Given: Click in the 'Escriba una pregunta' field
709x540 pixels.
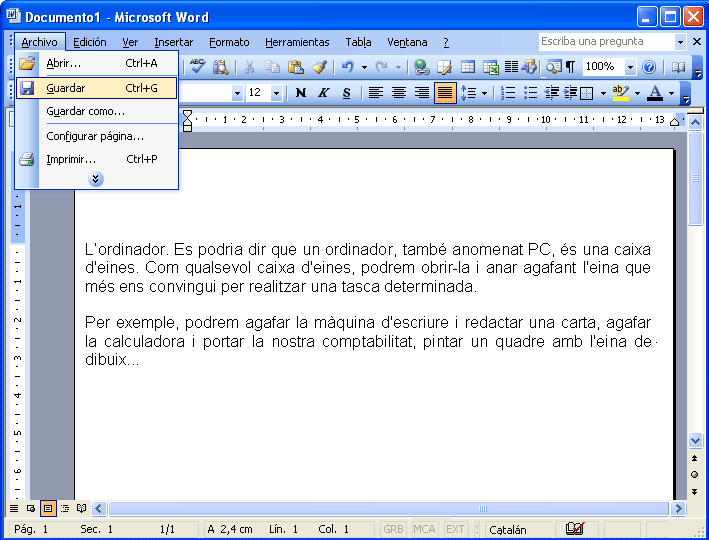Looking at the screenshot, I should (606, 42).
